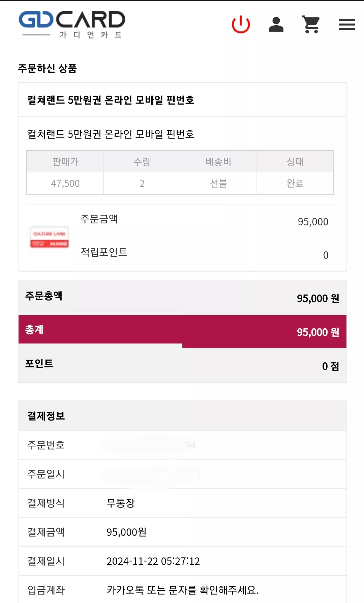
Task: Select the 상태 column header
Action: click(x=295, y=162)
